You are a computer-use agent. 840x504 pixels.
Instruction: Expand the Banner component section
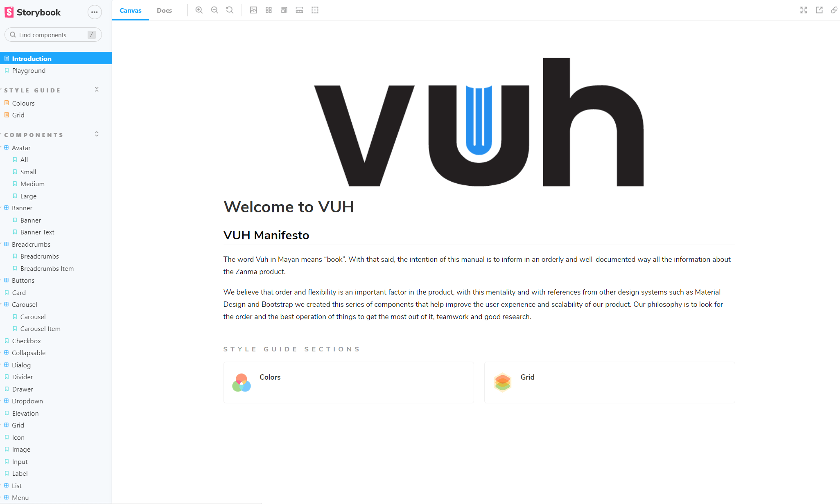point(22,208)
